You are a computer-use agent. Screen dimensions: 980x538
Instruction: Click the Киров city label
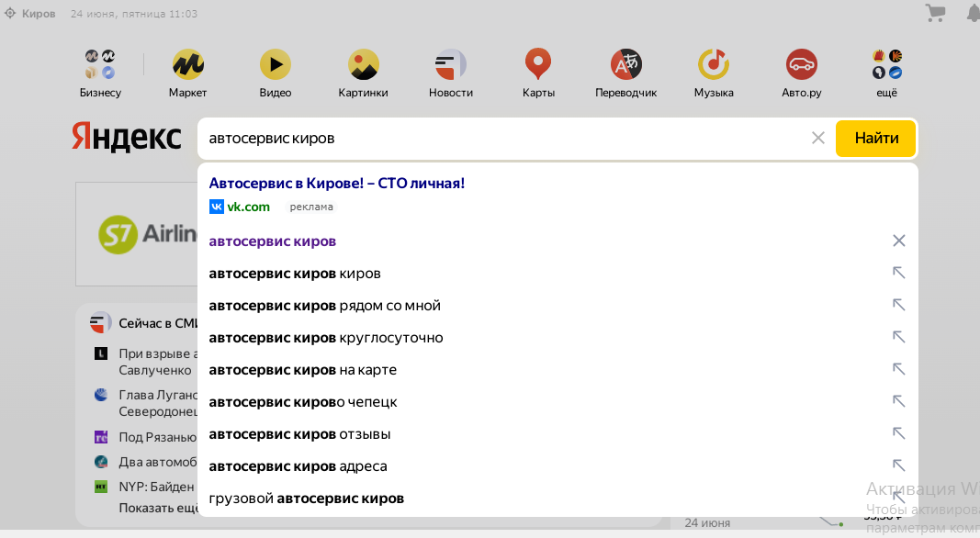[39, 14]
